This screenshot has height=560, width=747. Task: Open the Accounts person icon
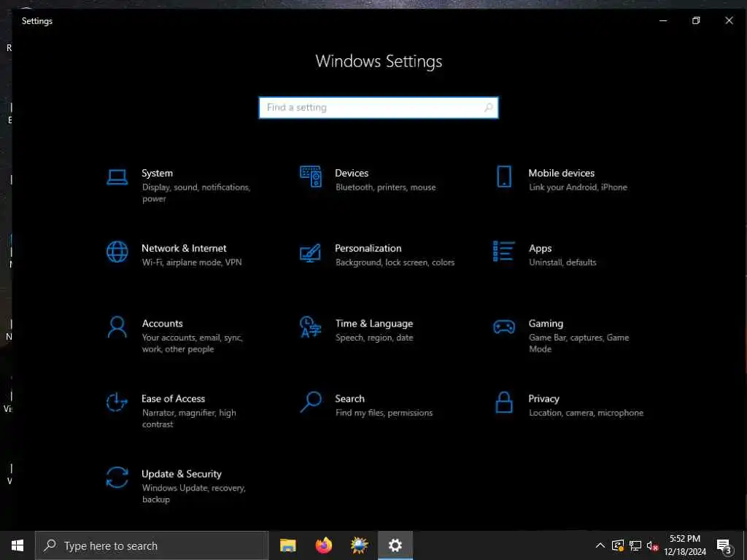point(117,327)
